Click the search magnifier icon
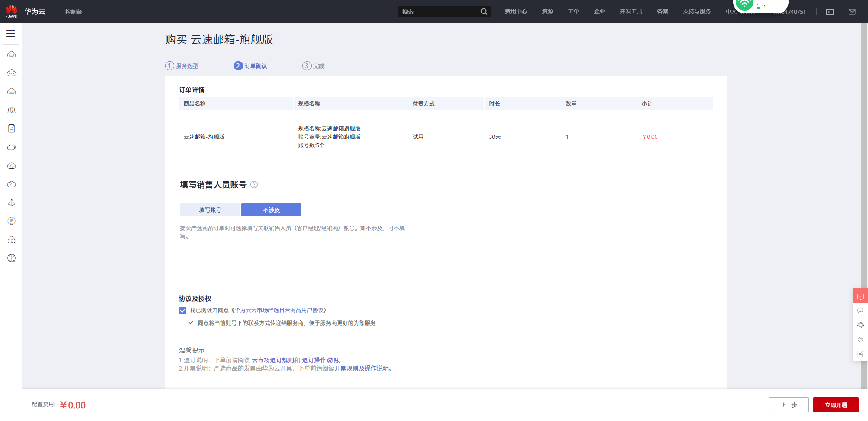 point(484,12)
